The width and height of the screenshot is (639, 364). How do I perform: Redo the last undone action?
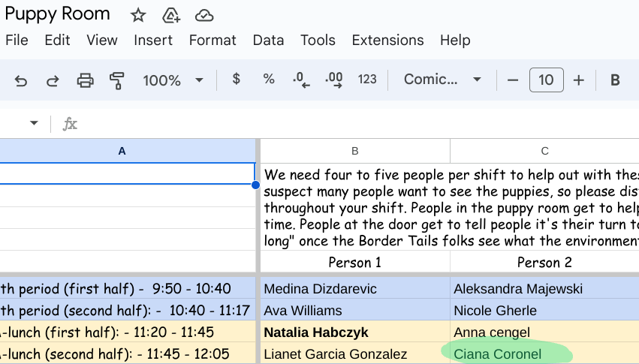pos(53,80)
